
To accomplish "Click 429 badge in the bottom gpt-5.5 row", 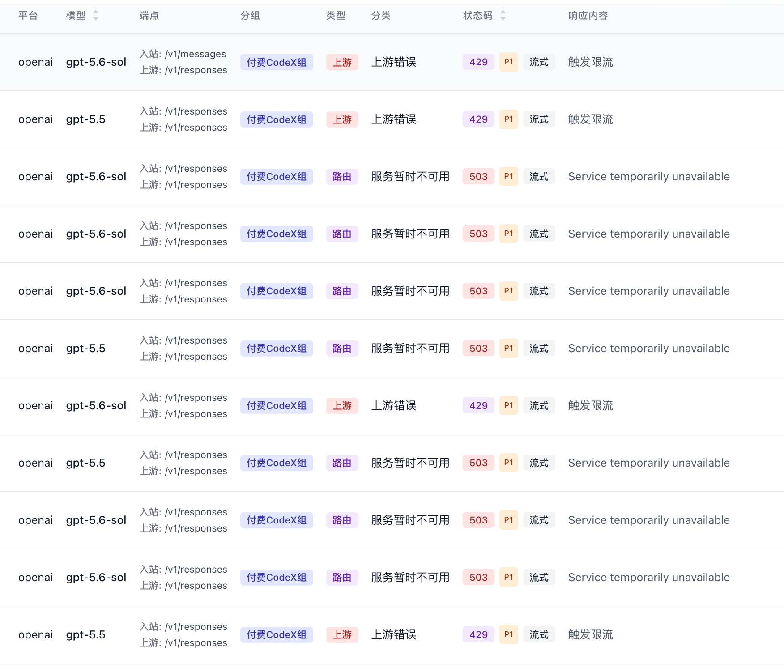I will (478, 635).
